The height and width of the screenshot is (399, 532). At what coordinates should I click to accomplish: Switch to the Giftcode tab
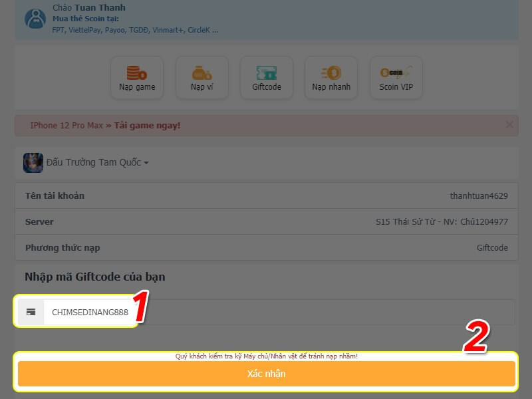pos(266,77)
